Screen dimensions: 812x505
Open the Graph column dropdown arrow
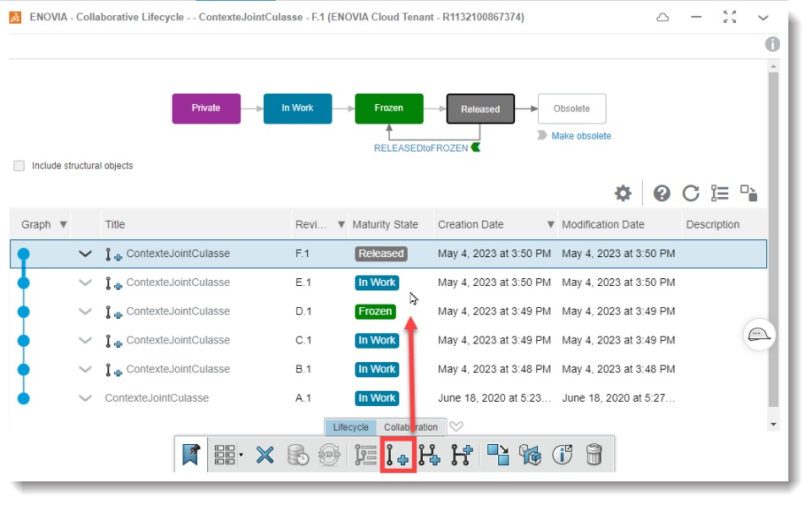point(63,225)
